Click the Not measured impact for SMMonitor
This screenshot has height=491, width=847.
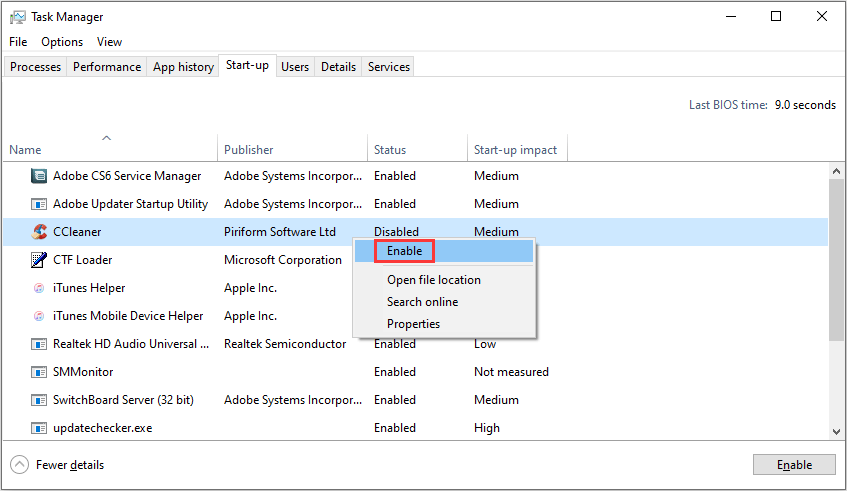511,372
